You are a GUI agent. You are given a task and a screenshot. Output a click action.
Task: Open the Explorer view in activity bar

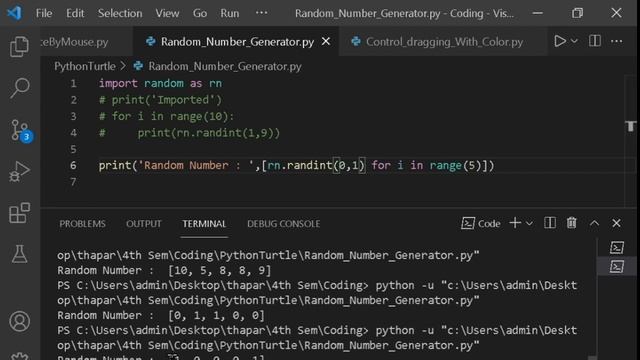click(19, 46)
